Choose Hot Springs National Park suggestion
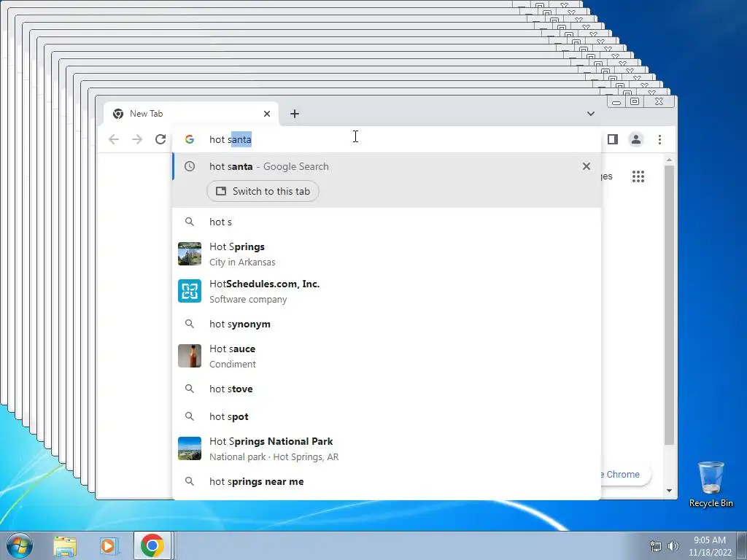Screen dimensions: 747x560 pos(387,448)
